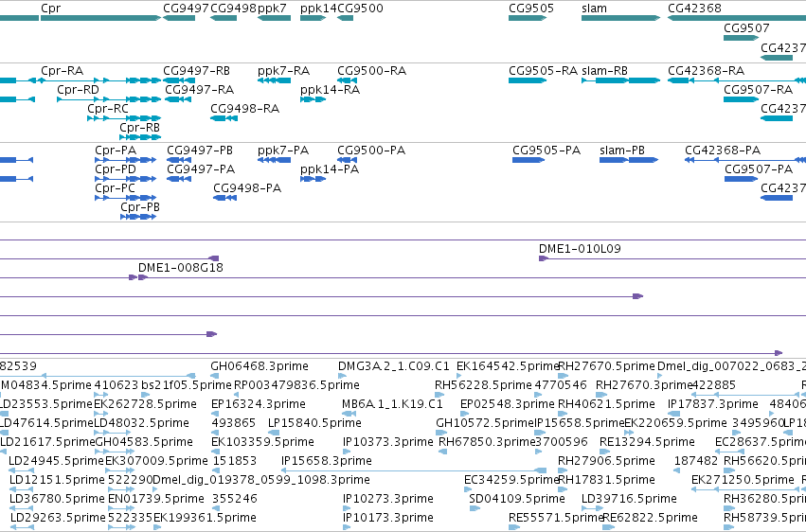Click the EK164542.5prime EST

coord(459,377)
